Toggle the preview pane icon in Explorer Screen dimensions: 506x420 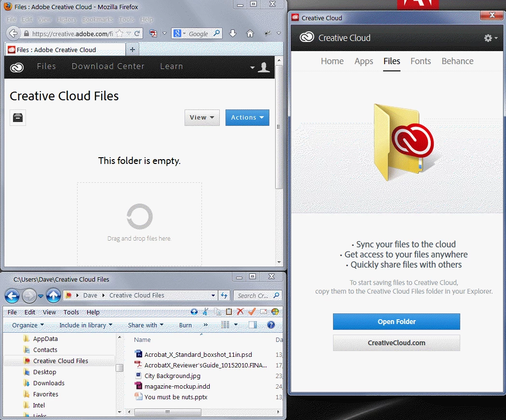pos(253,325)
